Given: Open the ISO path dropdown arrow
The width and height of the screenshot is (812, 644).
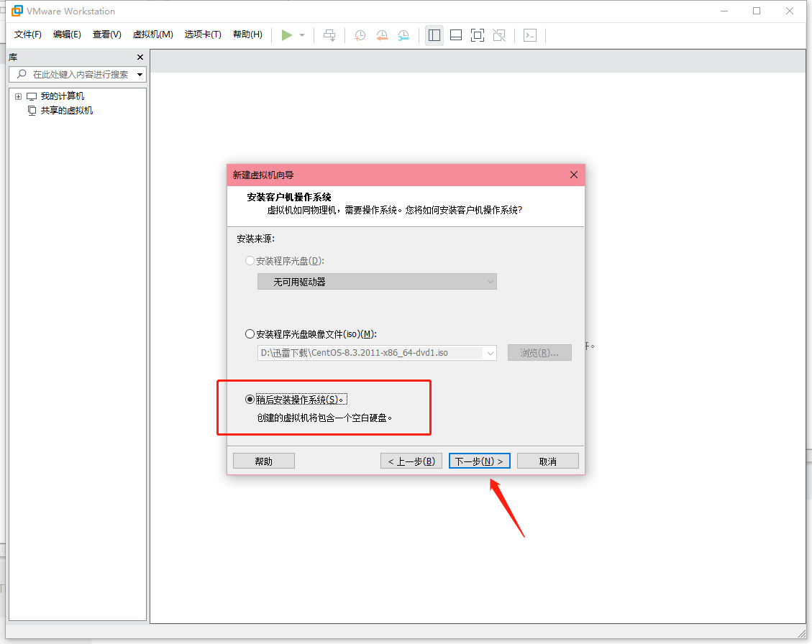Looking at the screenshot, I should [x=490, y=353].
